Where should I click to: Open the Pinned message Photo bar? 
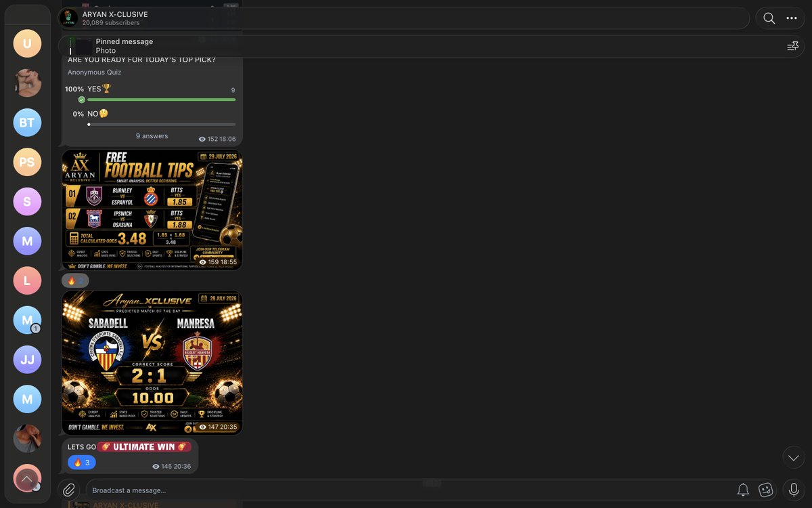[431, 46]
